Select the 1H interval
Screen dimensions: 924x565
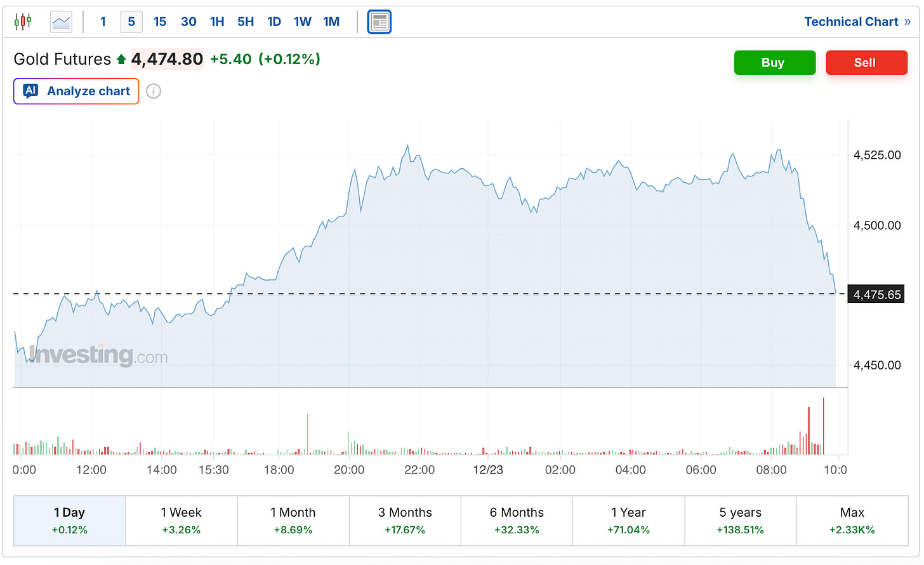(217, 22)
